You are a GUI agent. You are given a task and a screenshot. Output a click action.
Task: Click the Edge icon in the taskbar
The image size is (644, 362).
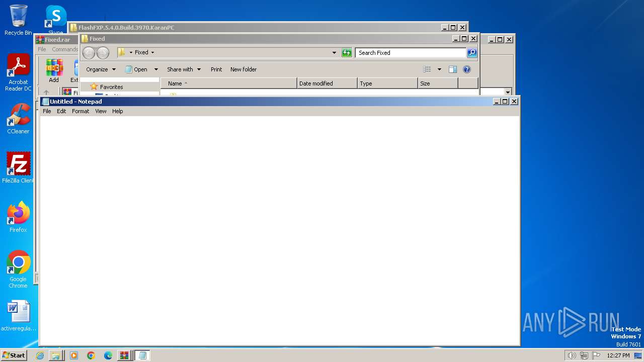[x=108, y=355]
